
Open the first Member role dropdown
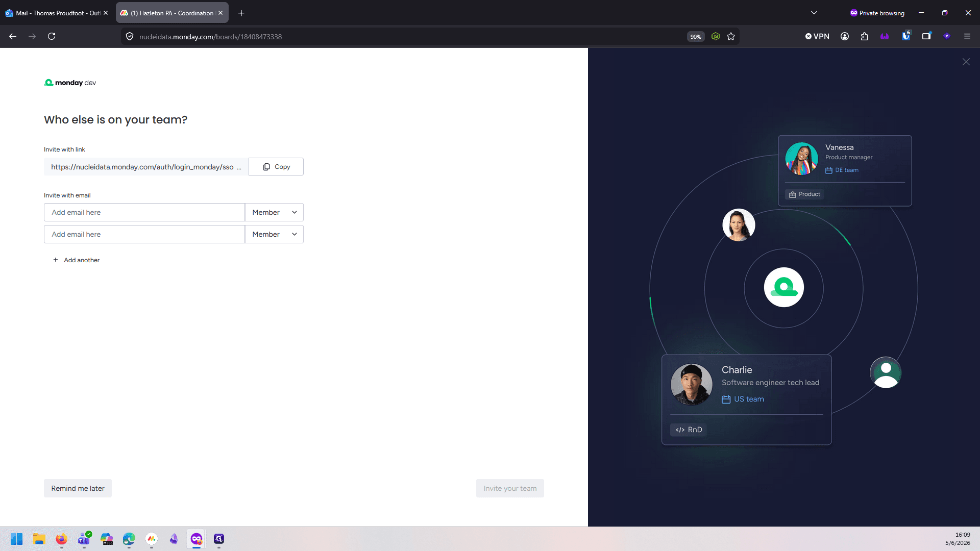(274, 212)
